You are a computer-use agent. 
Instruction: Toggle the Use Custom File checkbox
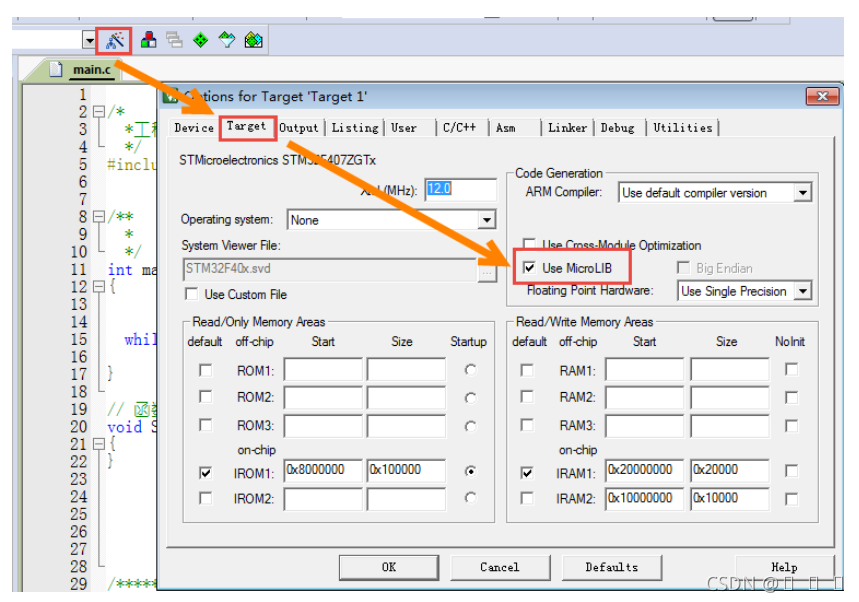pos(191,294)
